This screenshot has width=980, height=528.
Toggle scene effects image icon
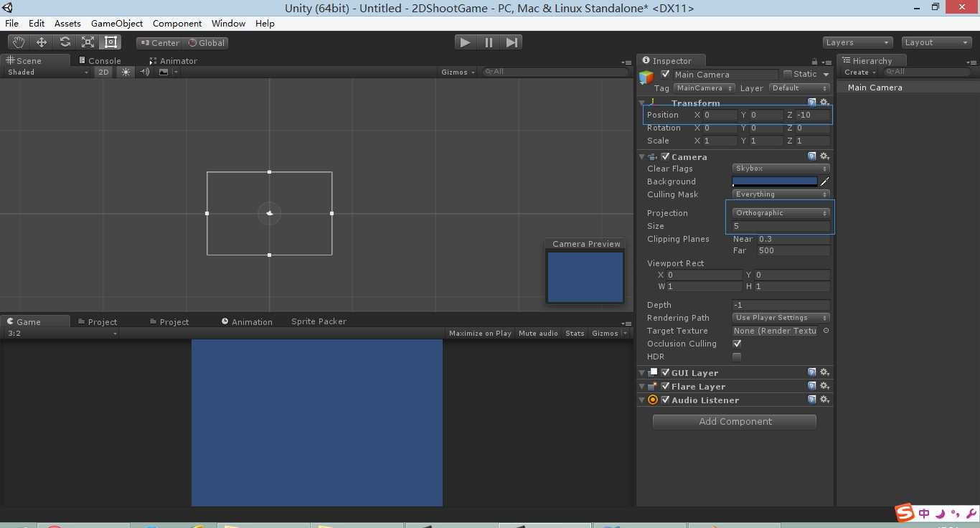click(x=164, y=72)
